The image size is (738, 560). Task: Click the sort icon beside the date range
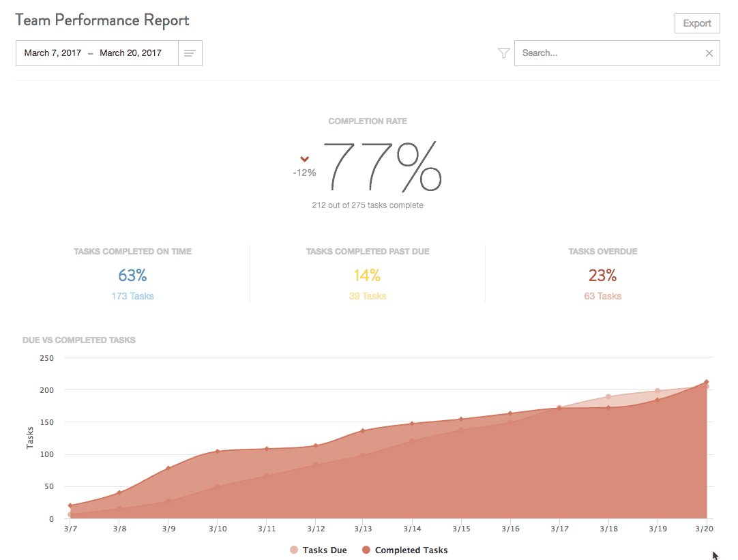tap(189, 53)
